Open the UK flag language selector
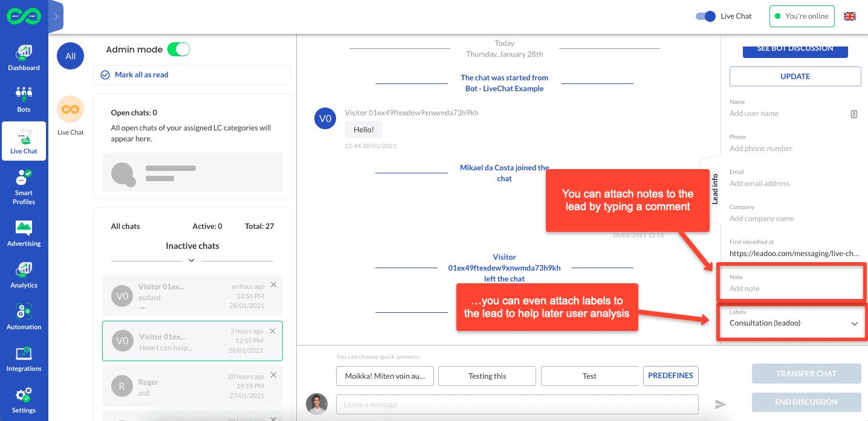 tap(850, 16)
